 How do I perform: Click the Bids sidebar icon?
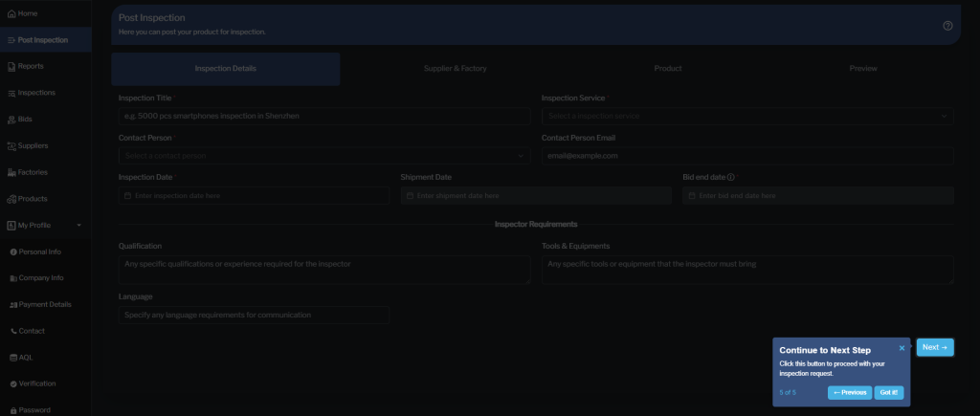11,120
